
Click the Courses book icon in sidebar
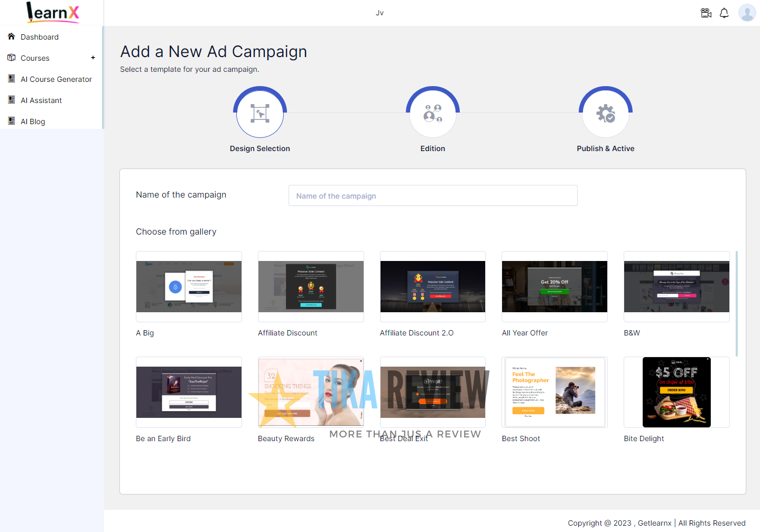[11, 58]
